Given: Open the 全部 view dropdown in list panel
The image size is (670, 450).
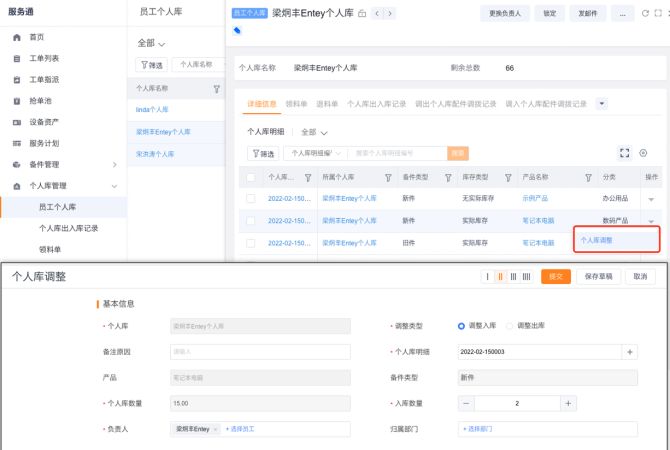Looking at the screenshot, I should pyautogui.click(x=151, y=43).
